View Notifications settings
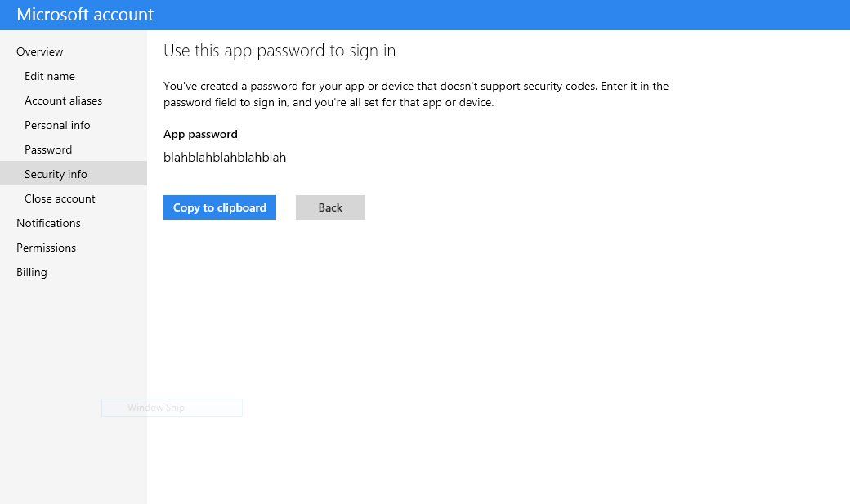This screenshot has width=850, height=504. tap(48, 223)
